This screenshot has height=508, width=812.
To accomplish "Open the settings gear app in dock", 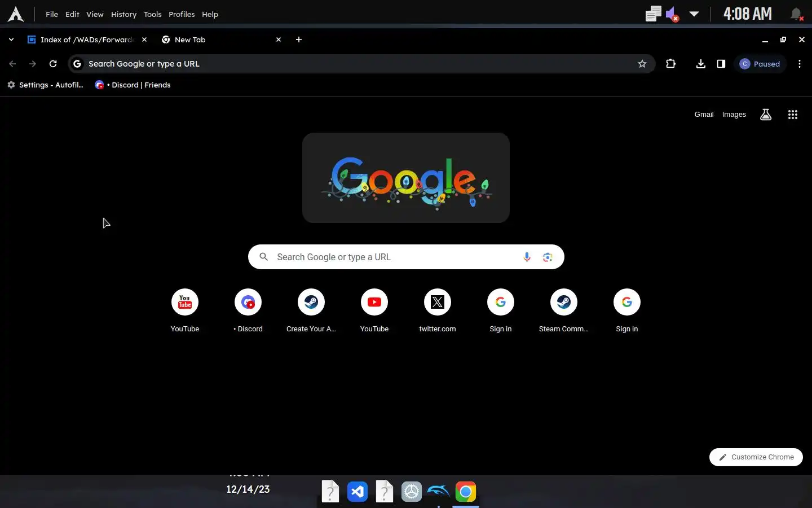I will tap(412, 492).
